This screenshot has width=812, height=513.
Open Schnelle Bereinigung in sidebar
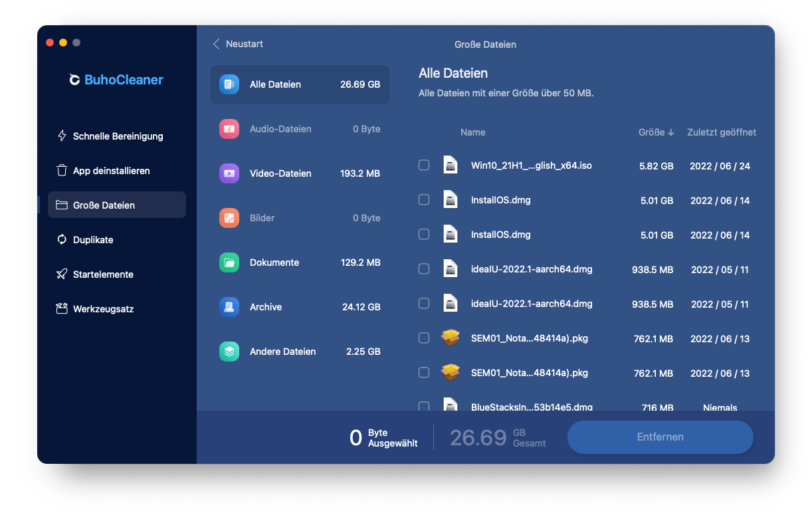point(117,136)
